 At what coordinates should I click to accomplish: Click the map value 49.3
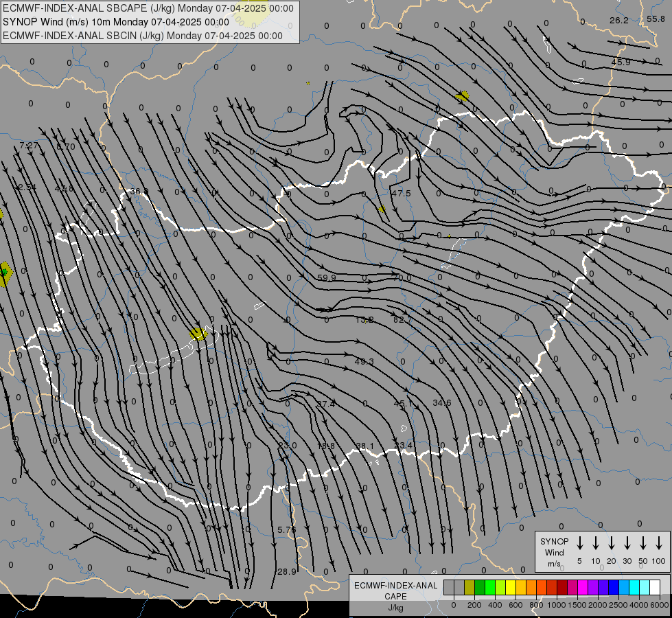point(364,362)
